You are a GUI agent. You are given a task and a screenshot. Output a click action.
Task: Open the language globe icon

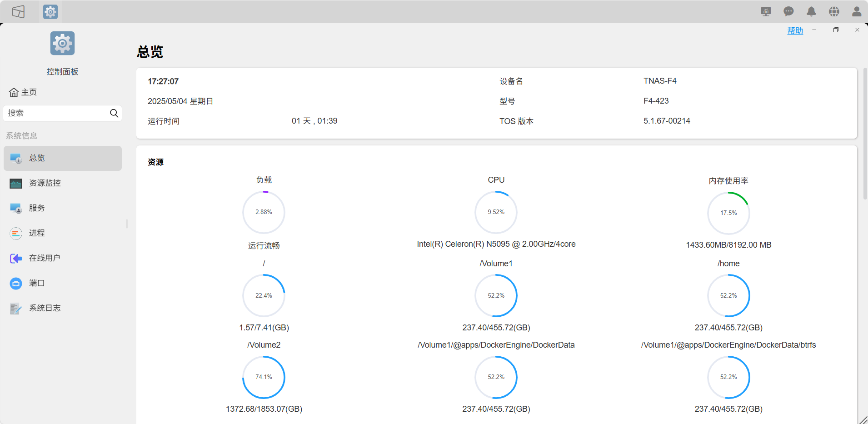pyautogui.click(x=834, y=11)
